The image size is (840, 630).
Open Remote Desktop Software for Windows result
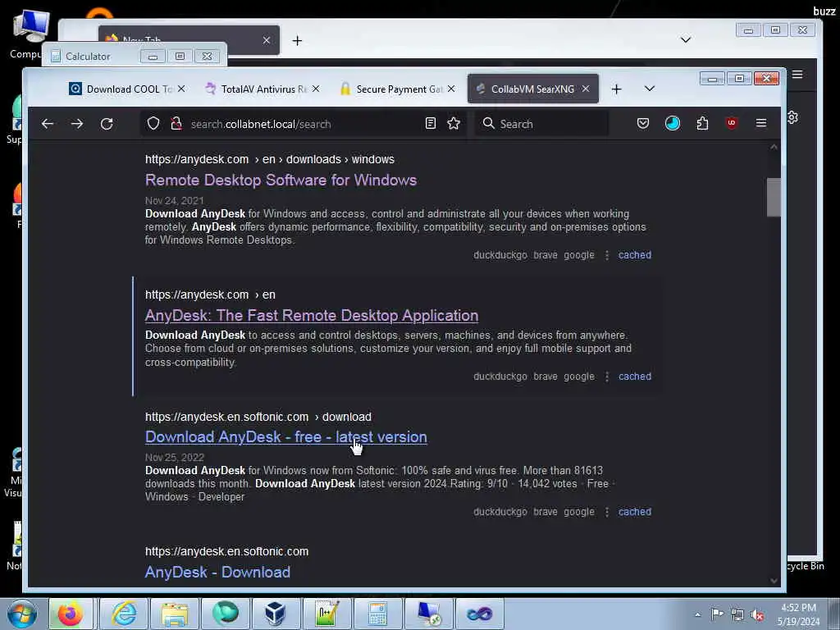[x=281, y=180]
